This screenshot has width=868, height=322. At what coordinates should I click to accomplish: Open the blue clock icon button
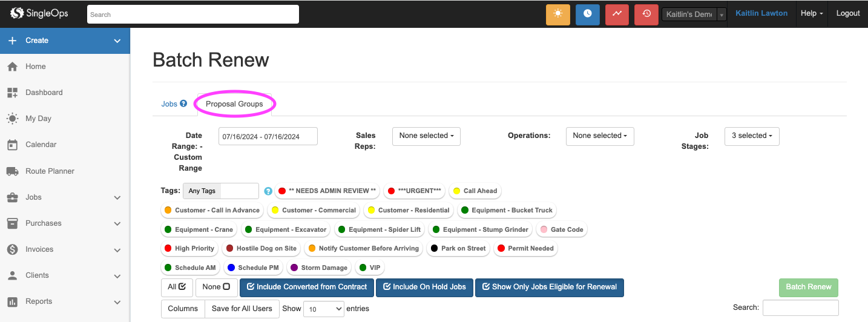coord(587,14)
